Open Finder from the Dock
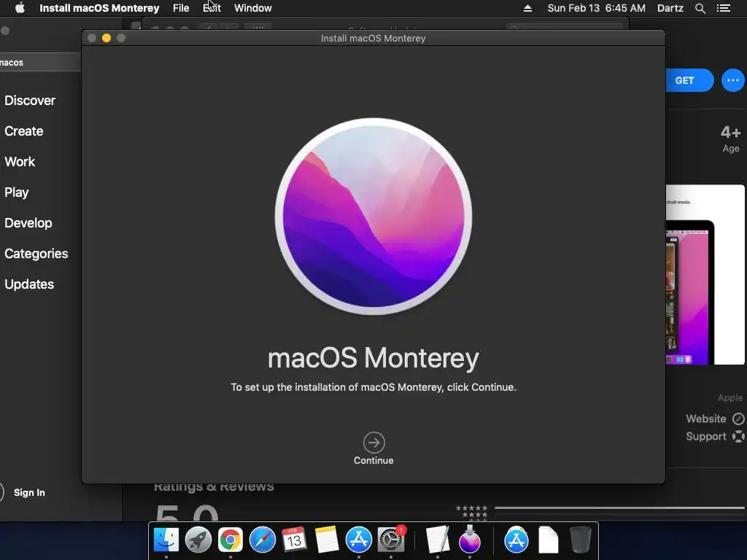 pos(166,540)
